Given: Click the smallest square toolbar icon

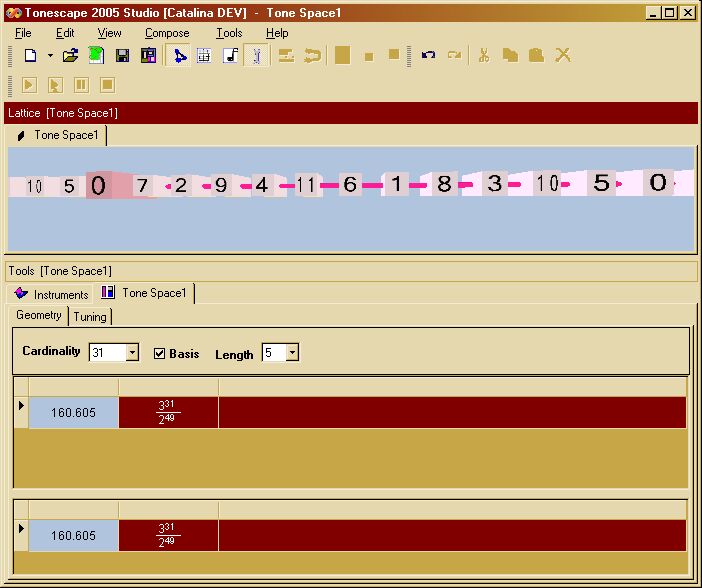Looking at the screenshot, I should (369, 56).
